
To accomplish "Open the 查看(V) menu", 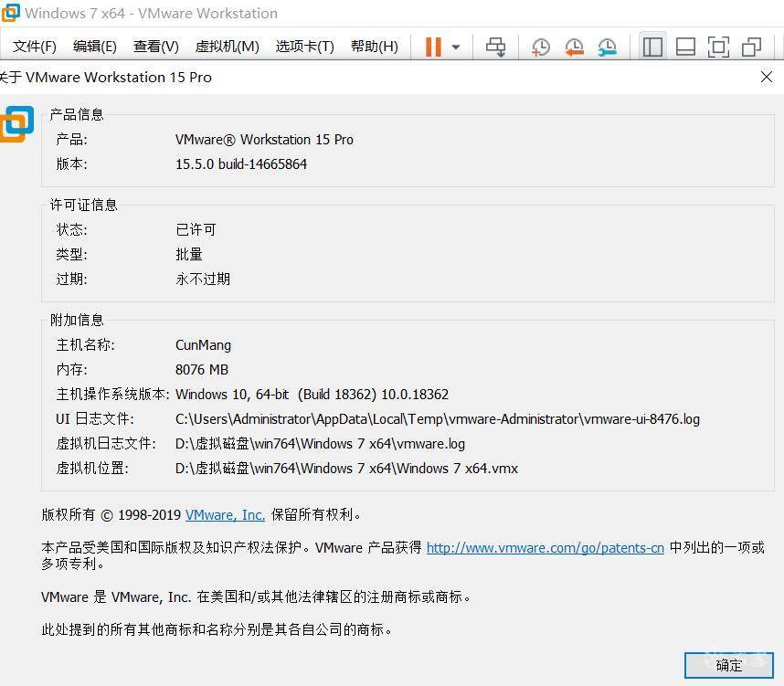I will (x=156, y=47).
